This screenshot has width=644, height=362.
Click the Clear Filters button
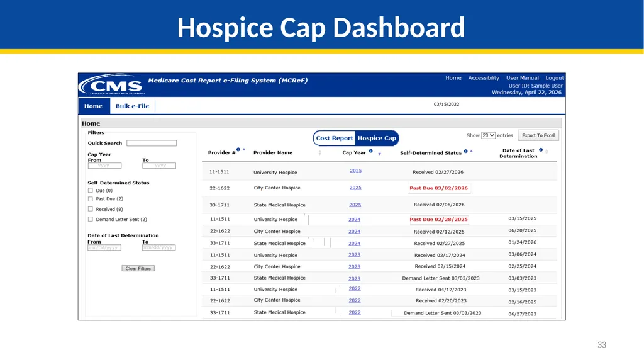click(138, 268)
